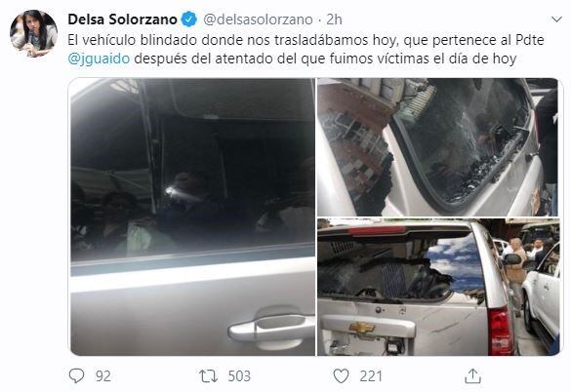Open the @jguaido mention link

pos(99,59)
